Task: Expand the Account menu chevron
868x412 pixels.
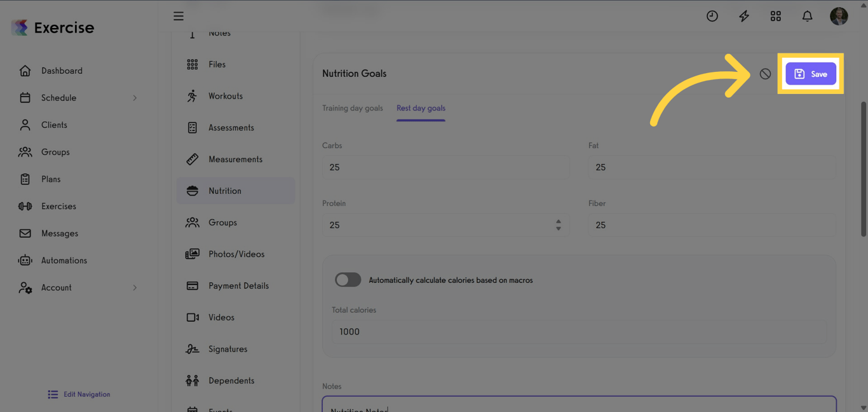Action: (x=135, y=288)
